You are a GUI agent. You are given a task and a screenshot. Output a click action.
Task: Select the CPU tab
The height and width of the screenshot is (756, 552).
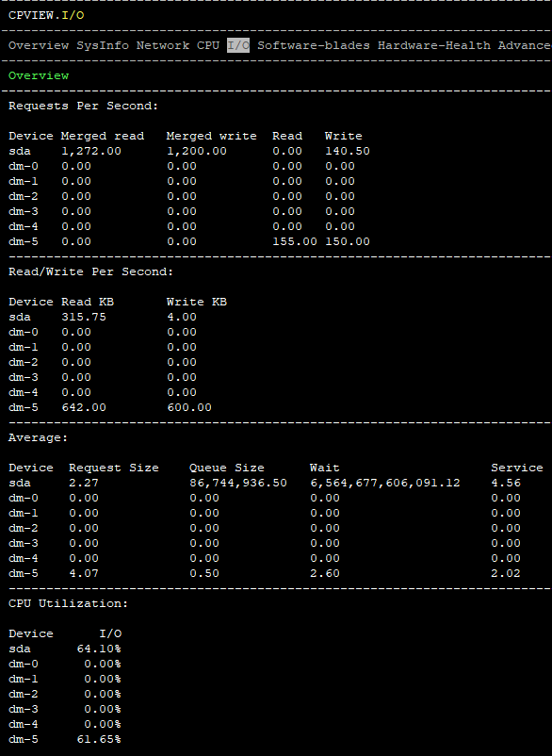coord(208,45)
